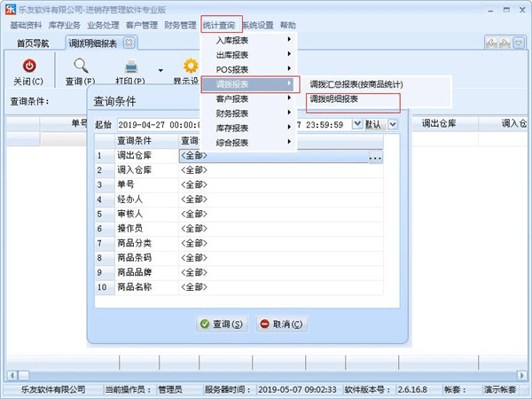This screenshot has width=532, height=399.
Task: Click the 取消(C) cancel button
Action: (282, 324)
